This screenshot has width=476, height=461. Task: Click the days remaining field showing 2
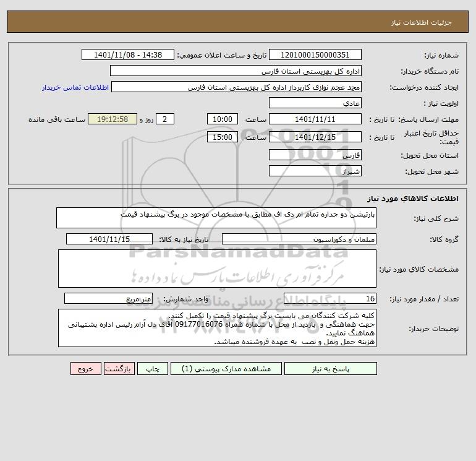[165, 119]
